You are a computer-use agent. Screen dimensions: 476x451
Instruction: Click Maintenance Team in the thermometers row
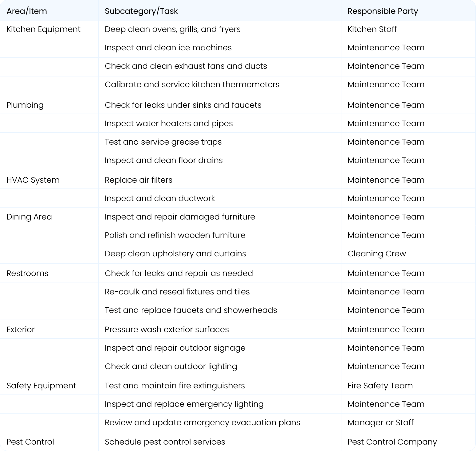pyautogui.click(x=386, y=84)
